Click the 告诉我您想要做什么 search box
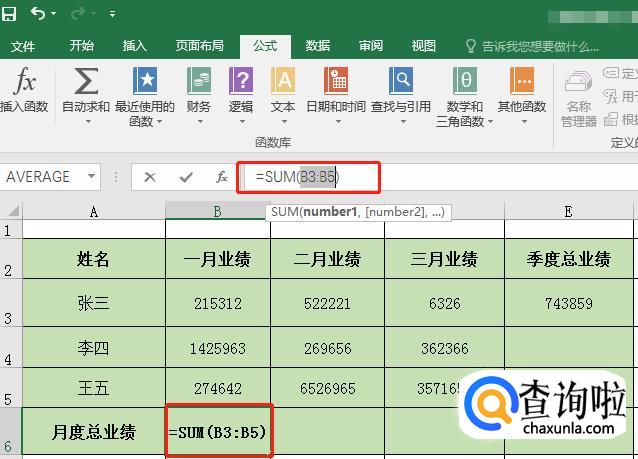638x459 pixels. click(x=533, y=46)
